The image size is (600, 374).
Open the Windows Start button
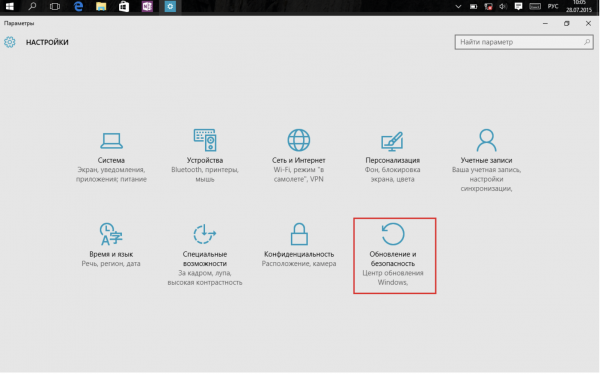point(10,7)
